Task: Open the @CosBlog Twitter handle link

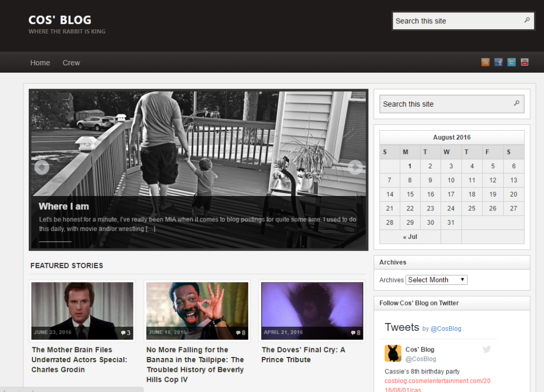Action: pyautogui.click(x=446, y=329)
